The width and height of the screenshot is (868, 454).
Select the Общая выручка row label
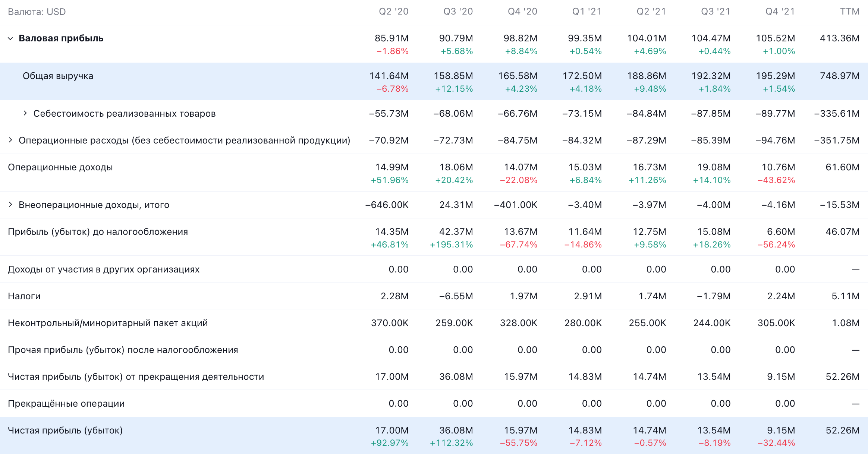tap(58, 76)
